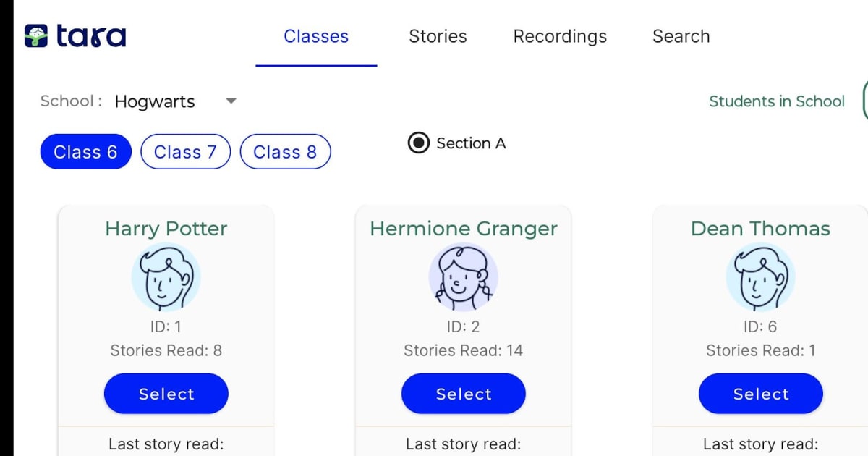The height and width of the screenshot is (456, 868).
Task: Switch to Class 7
Action: 185,151
